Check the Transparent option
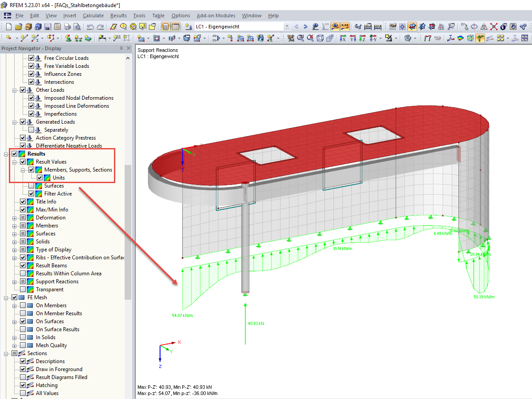The image size is (532, 399). 23,289
